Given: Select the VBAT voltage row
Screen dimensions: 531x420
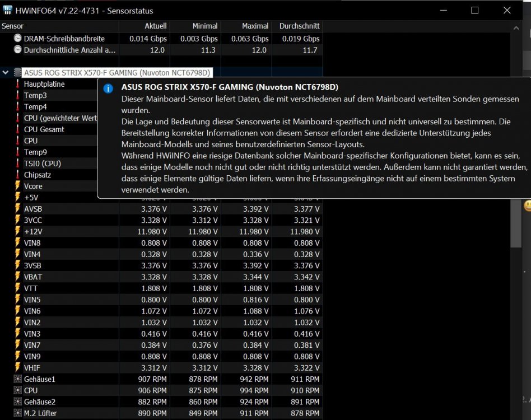Looking at the screenshot, I should [x=161, y=277].
